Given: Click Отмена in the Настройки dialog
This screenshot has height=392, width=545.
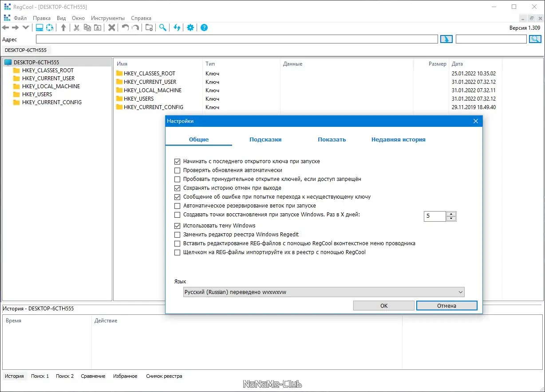Looking at the screenshot, I should coord(446,306).
